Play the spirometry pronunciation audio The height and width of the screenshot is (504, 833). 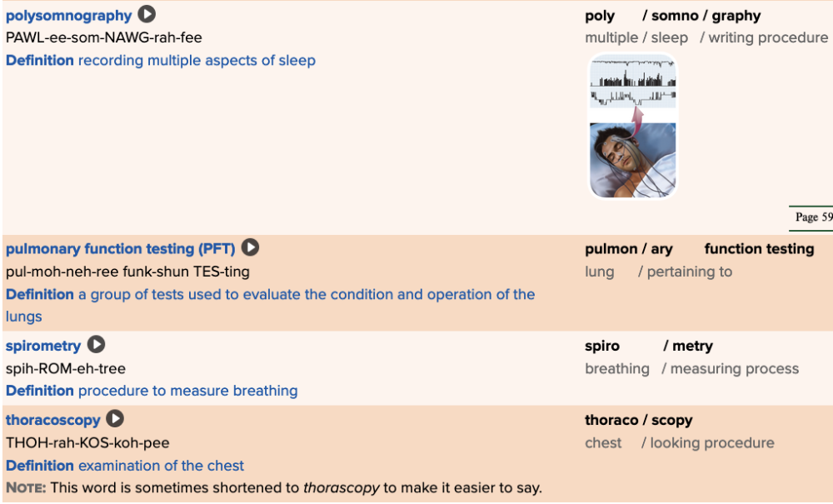[97, 345]
